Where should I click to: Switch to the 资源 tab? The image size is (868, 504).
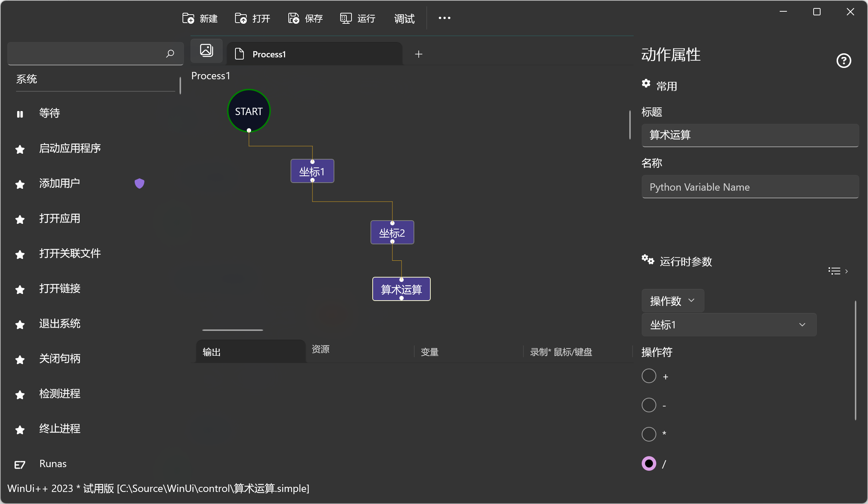[320, 349]
